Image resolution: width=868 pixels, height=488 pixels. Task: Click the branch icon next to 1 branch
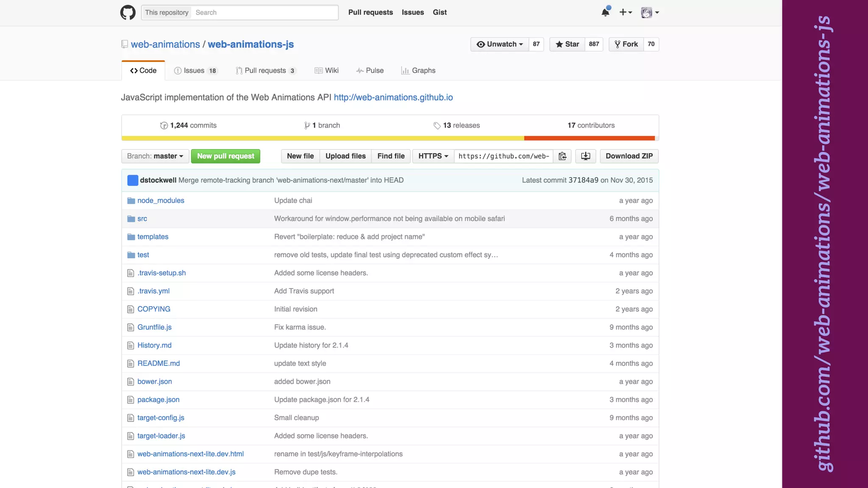tap(307, 125)
